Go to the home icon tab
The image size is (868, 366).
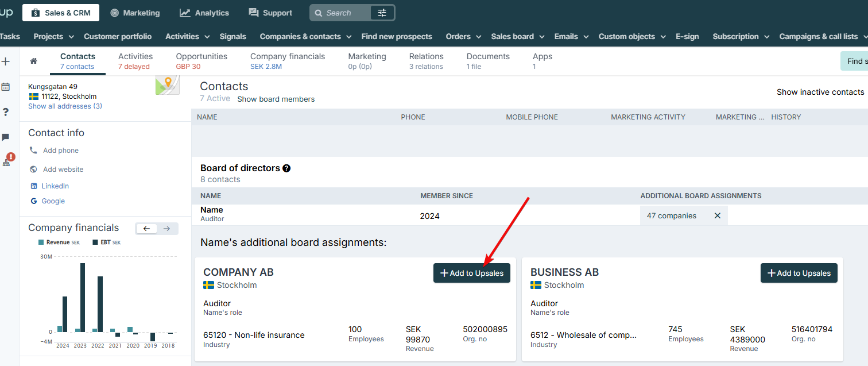pos(34,61)
